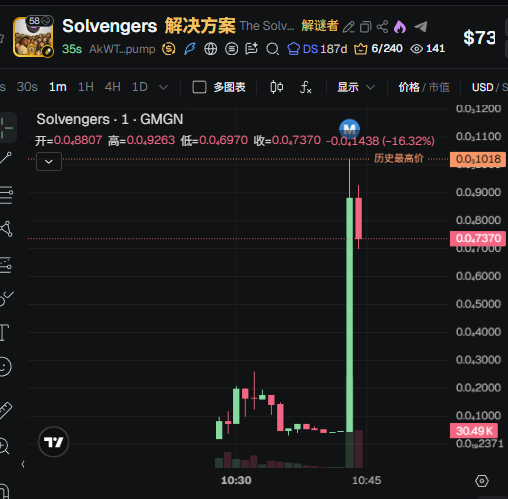The height and width of the screenshot is (499, 508).
Task: Switch to the 1D timeframe
Action: 140,87
